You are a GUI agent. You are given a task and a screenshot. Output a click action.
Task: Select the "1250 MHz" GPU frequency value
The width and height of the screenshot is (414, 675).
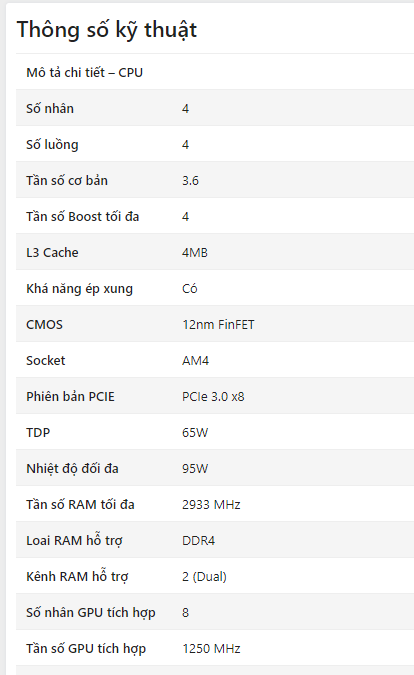click(x=211, y=649)
